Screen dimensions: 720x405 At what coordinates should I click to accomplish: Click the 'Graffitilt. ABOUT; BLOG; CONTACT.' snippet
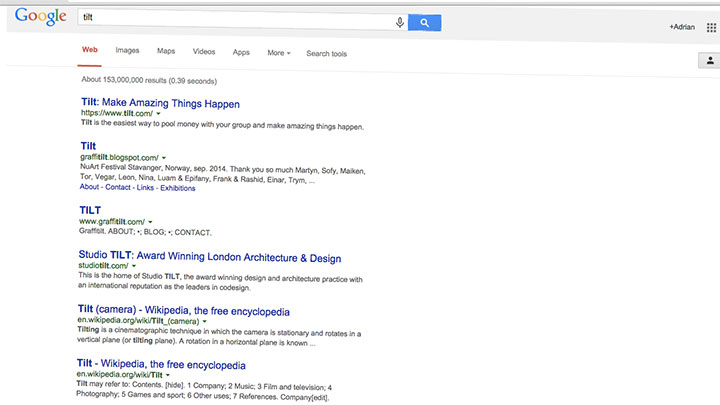pyautogui.click(x=145, y=232)
